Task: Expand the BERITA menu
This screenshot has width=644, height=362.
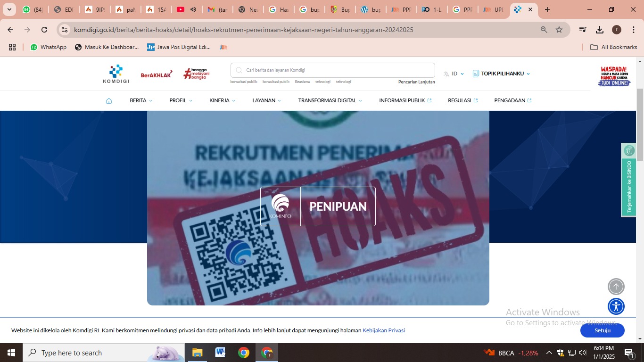Action: [x=141, y=100]
